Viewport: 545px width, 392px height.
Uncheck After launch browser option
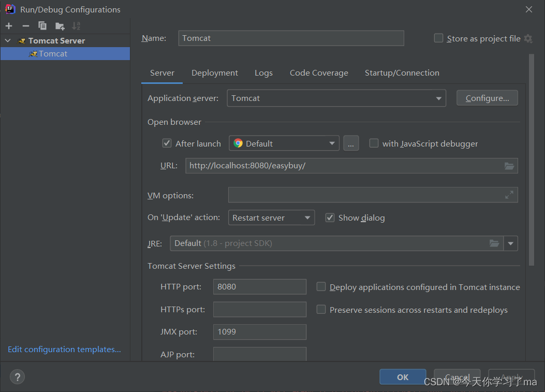[167, 143]
